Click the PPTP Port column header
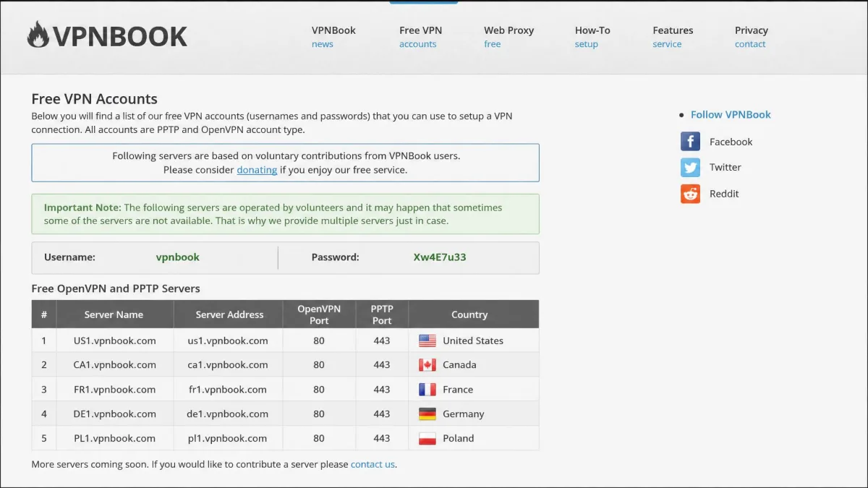Image resolution: width=868 pixels, height=488 pixels. pos(382,314)
